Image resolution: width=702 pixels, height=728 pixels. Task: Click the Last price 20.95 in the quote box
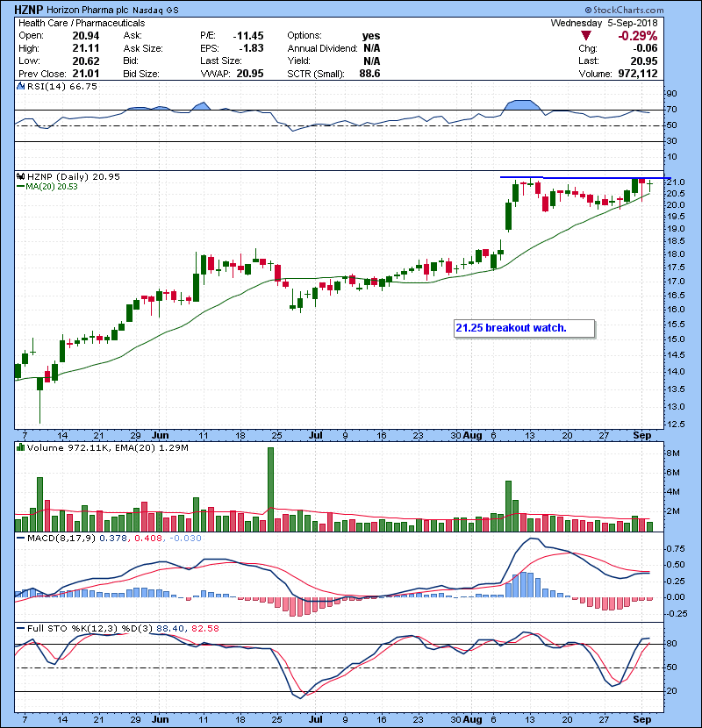644,61
